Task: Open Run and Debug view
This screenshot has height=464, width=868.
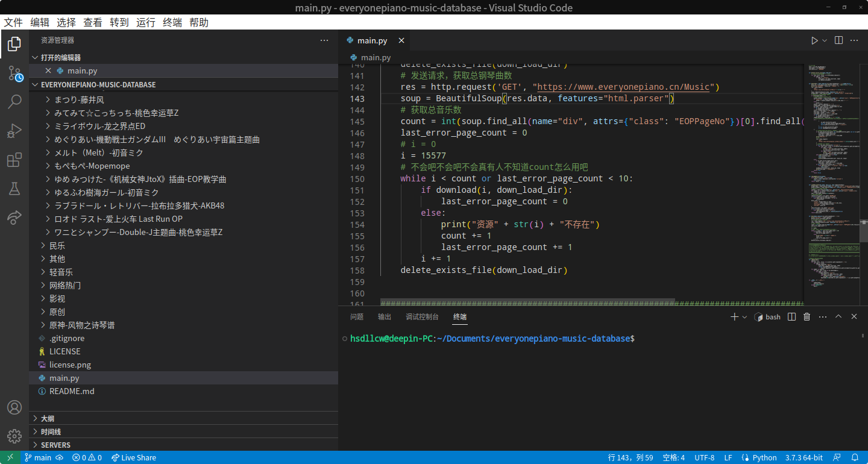Action: click(14, 131)
